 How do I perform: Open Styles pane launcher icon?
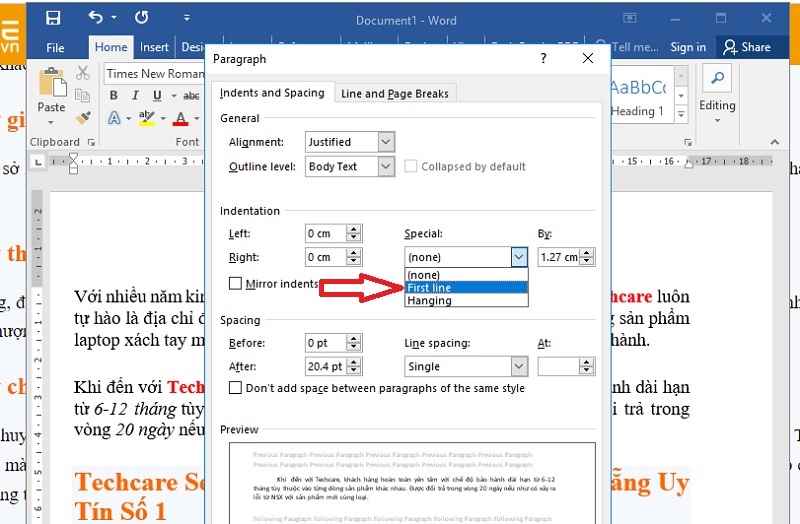(x=688, y=142)
